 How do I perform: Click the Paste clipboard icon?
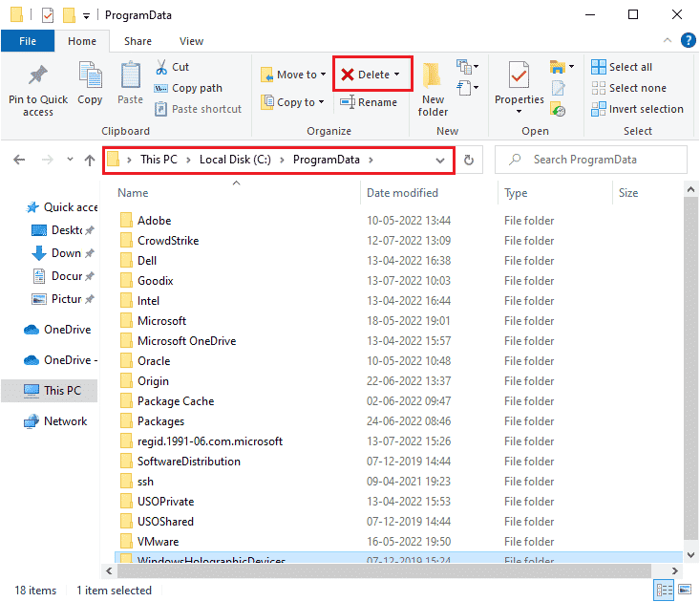coord(131,75)
